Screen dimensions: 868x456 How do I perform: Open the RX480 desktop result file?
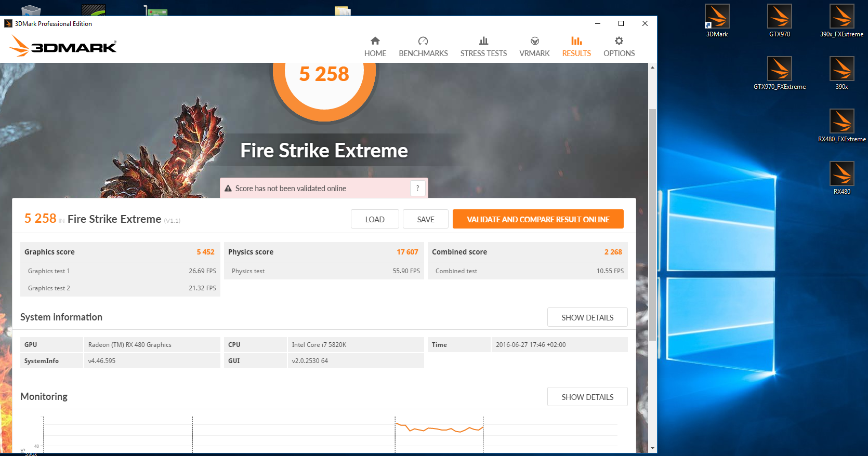click(842, 178)
